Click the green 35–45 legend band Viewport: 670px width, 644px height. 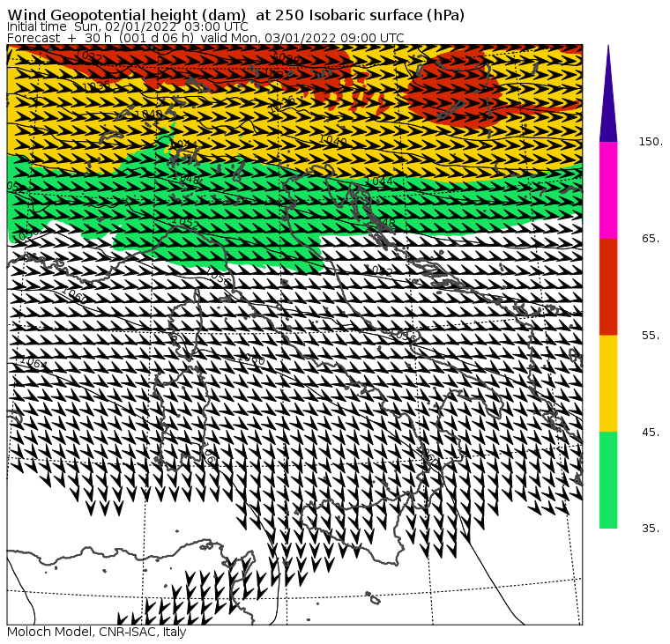608,479
